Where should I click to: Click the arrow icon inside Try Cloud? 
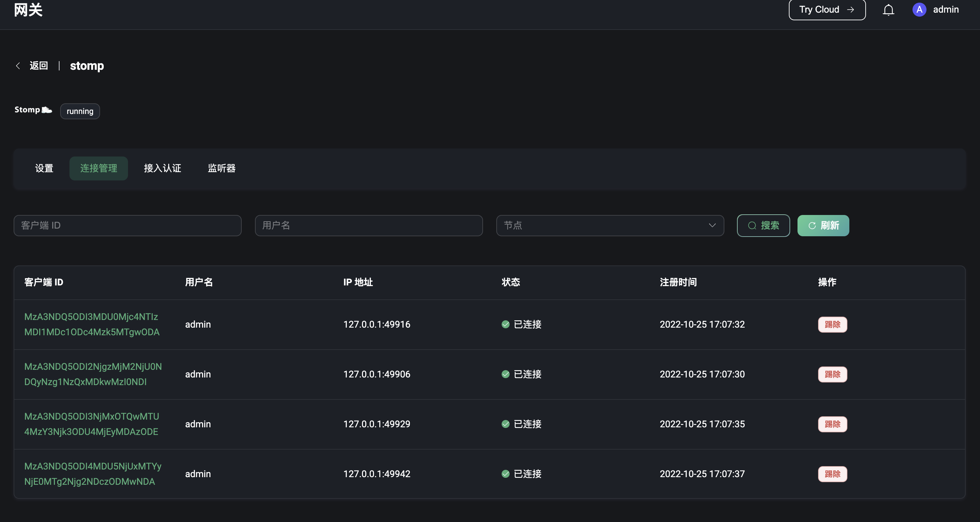pyautogui.click(x=851, y=10)
